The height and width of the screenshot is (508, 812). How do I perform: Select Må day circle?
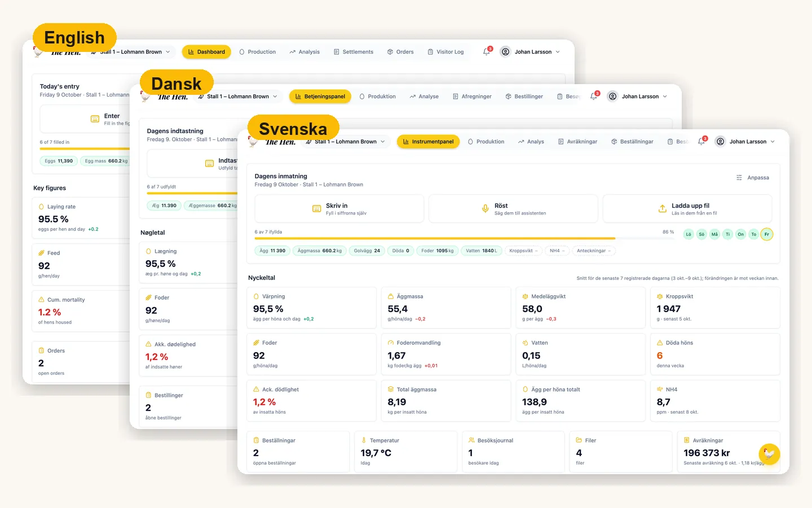[714, 234]
